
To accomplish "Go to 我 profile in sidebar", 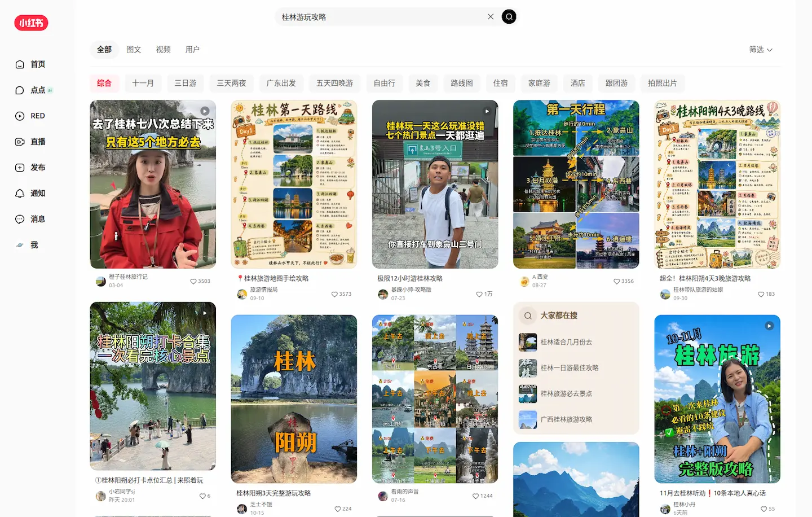I will (x=27, y=245).
